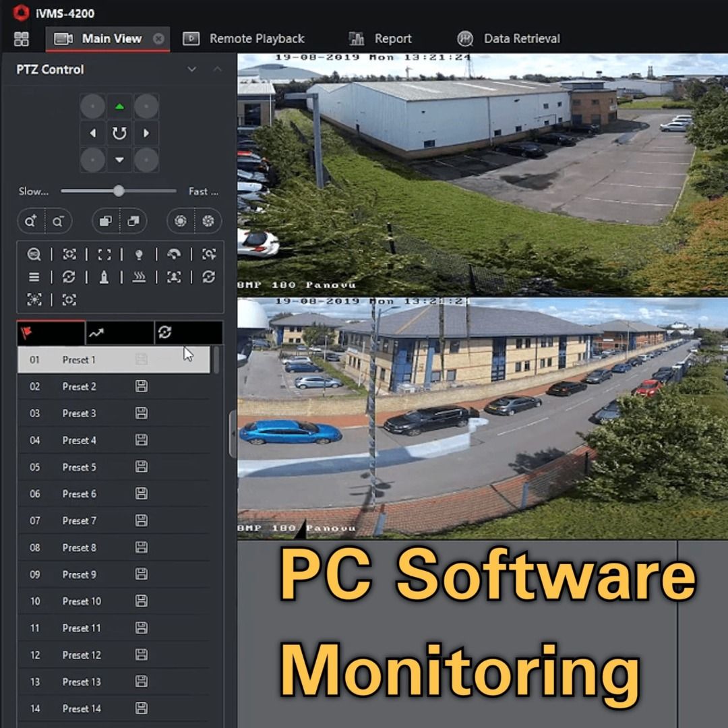Open the camera's on-screen Menu icon
Image resolution: width=728 pixels, height=728 pixels.
[35, 277]
